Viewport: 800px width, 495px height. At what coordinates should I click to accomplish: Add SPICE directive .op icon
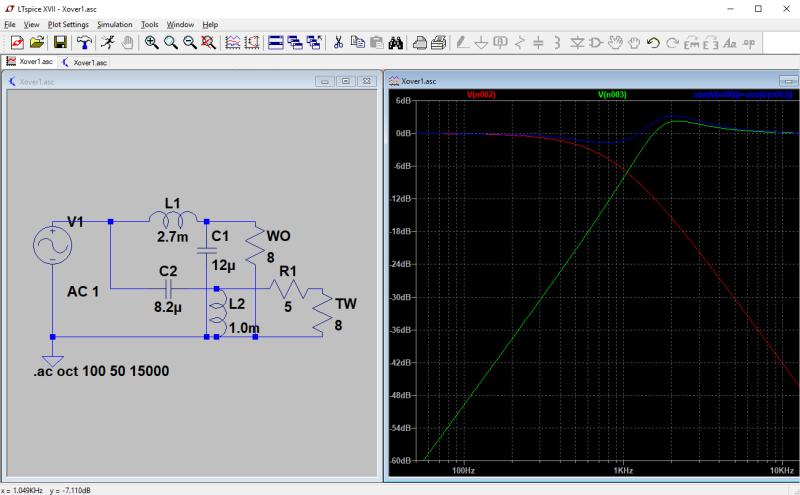point(748,42)
